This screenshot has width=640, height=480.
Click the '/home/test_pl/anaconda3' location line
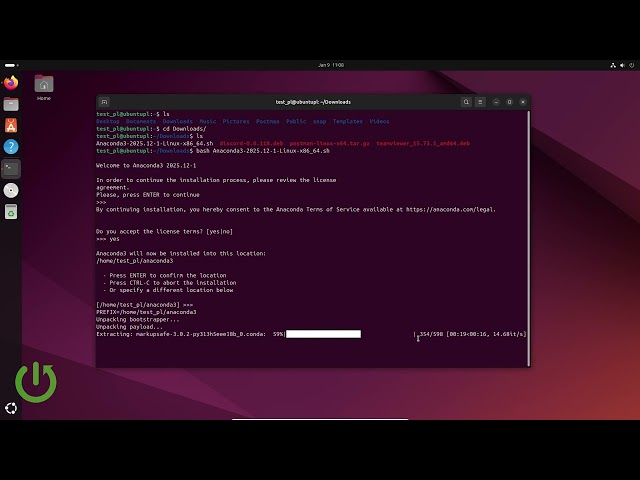(x=134, y=261)
